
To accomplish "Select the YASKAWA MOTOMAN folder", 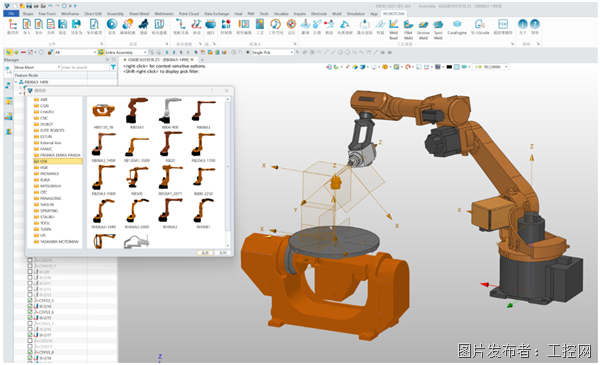I will pyautogui.click(x=56, y=241).
